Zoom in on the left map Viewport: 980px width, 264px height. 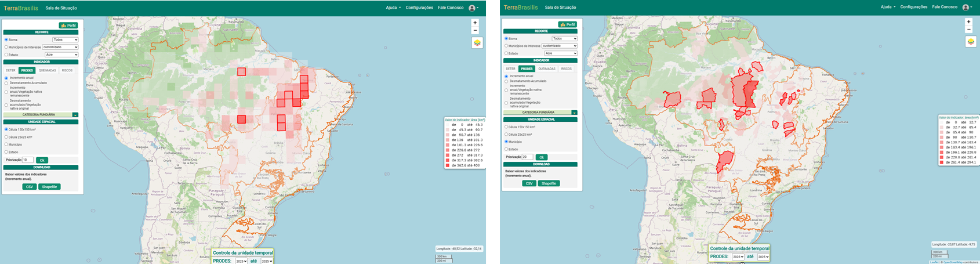click(476, 23)
